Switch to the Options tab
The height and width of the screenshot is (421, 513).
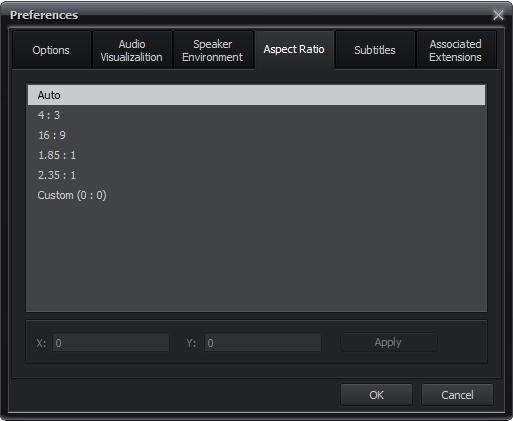pos(51,50)
